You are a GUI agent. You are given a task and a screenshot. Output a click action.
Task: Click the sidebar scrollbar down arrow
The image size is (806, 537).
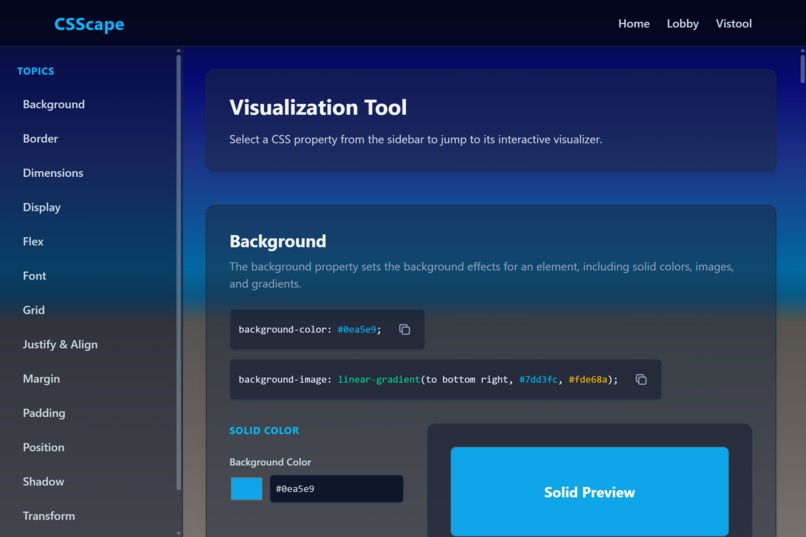pyautogui.click(x=179, y=533)
